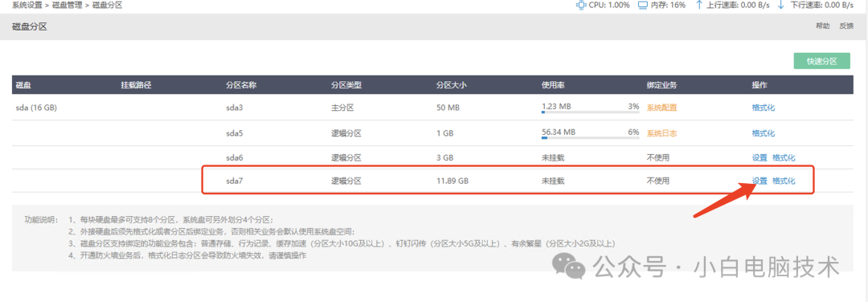Click the upload speed arrow icon
Image resolution: width=868 pixels, height=302 pixels.
(699, 5)
